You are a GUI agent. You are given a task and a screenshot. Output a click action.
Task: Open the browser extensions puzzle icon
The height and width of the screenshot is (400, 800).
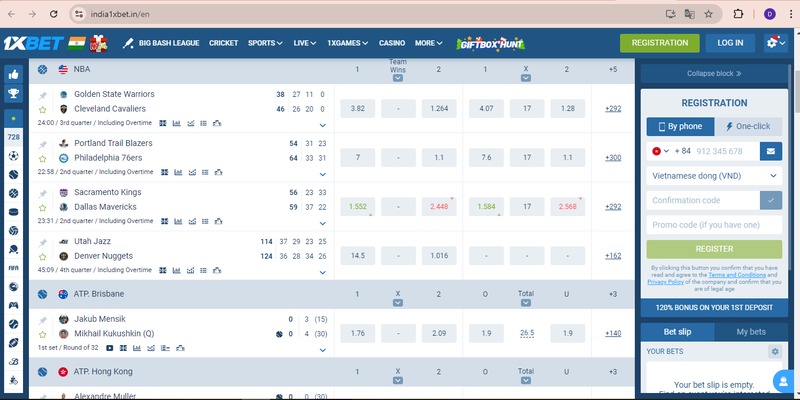(x=738, y=14)
